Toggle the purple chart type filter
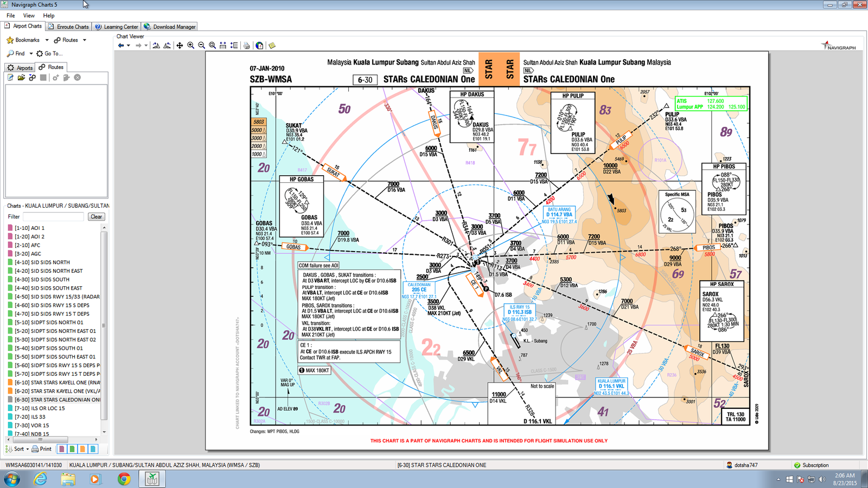Viewport: 868px width, 488px height. pos(62,449)
